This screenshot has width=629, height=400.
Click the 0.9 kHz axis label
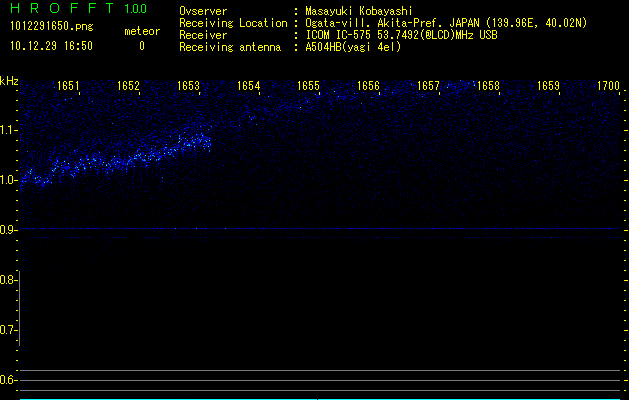(8, 230)
